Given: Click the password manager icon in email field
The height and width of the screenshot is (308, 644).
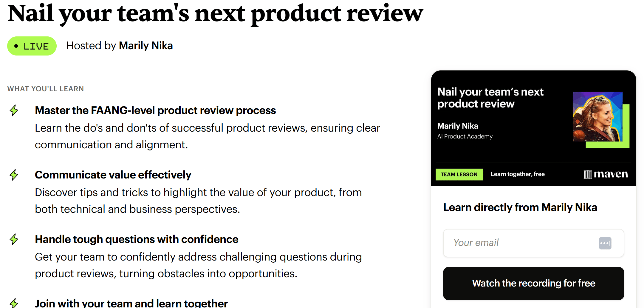Looking at the screenshot, I should [x=605, y=243].
